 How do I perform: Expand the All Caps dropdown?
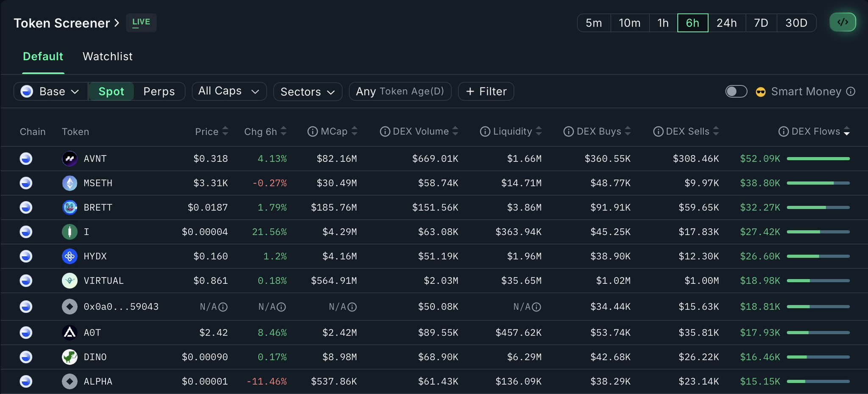[229, 91]
